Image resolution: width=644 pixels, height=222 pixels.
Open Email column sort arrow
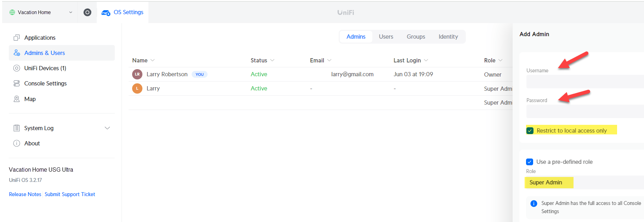(x=329, y=60)
